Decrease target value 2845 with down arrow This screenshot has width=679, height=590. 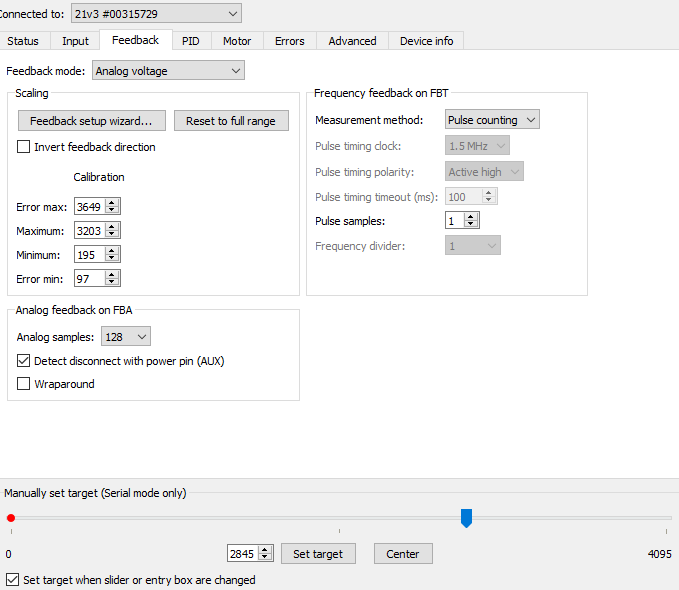[265, 557]
